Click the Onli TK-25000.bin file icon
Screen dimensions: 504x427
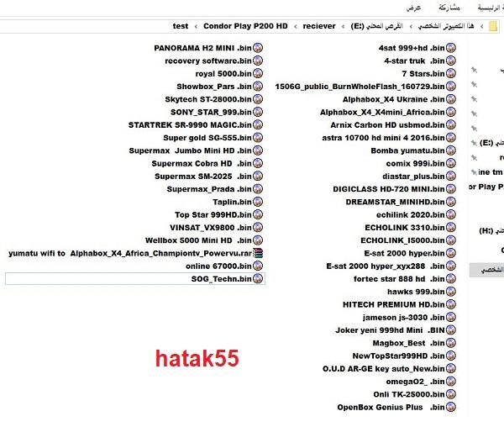point(451,394)
